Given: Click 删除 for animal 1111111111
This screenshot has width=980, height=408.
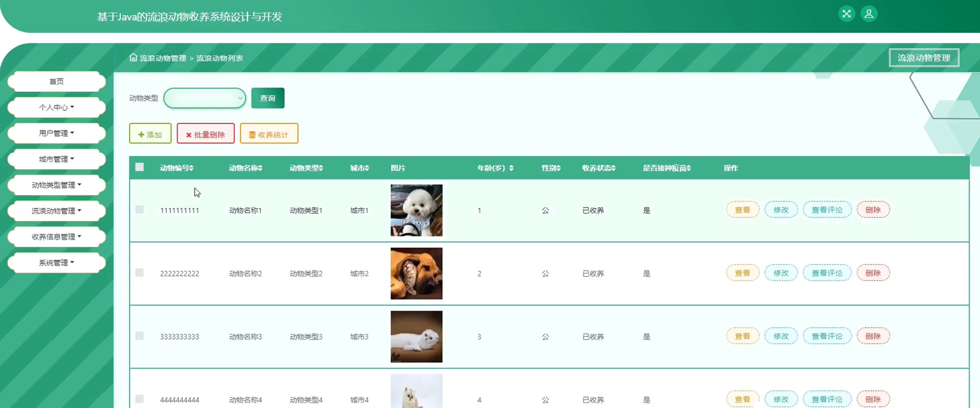Looking at the screenshot, I should [873, 209].
